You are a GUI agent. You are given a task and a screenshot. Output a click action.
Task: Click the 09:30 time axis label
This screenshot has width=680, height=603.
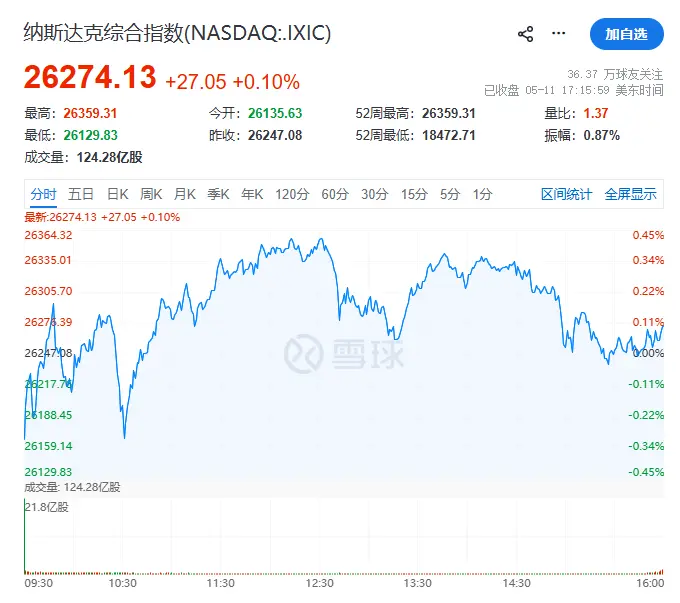click(39, 583)
